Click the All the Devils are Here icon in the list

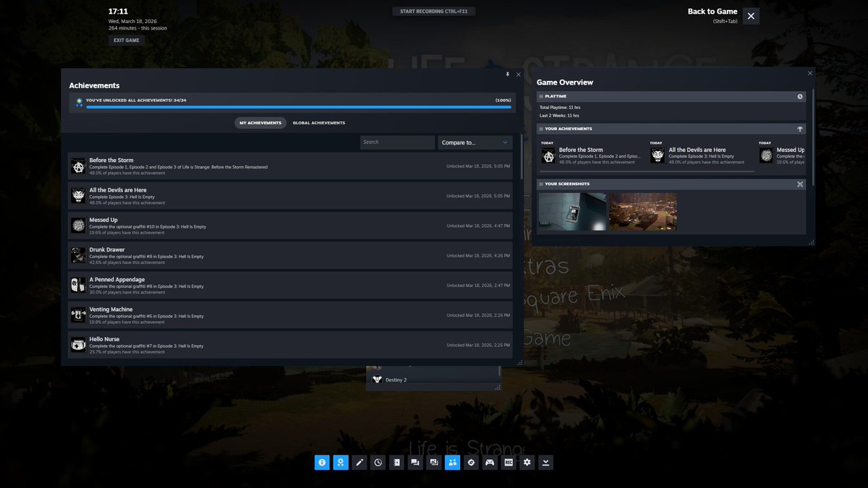(78, 196)
